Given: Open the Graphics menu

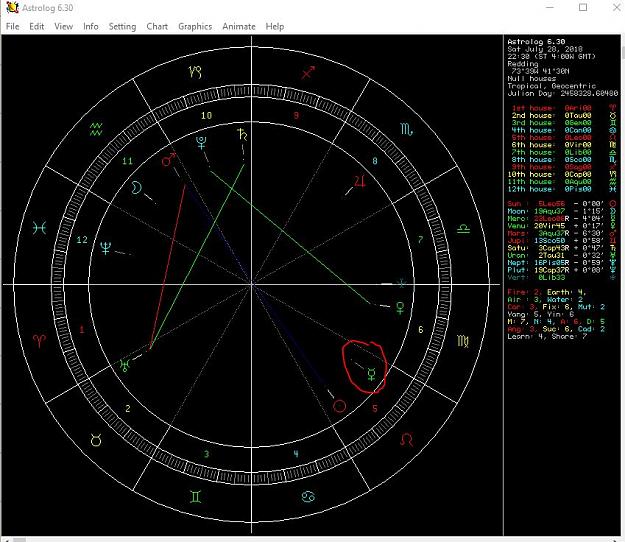Looking at the screenshot, I should (x=195, y=26).
